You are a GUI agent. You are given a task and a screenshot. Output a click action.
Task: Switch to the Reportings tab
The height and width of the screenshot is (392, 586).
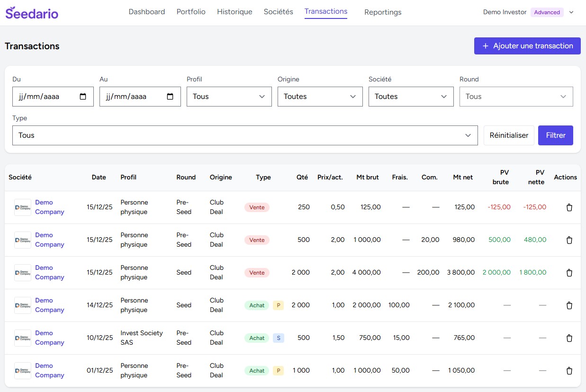click(383, 12)
